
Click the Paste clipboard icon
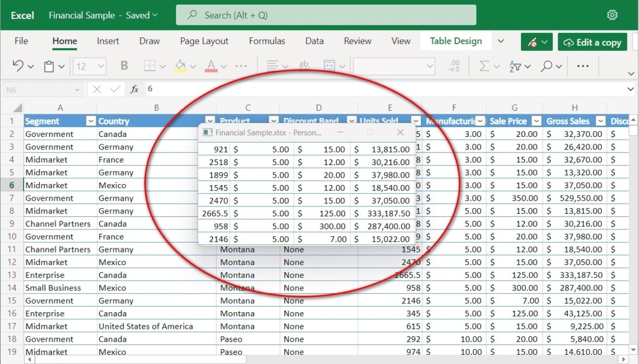pos(50,66)
